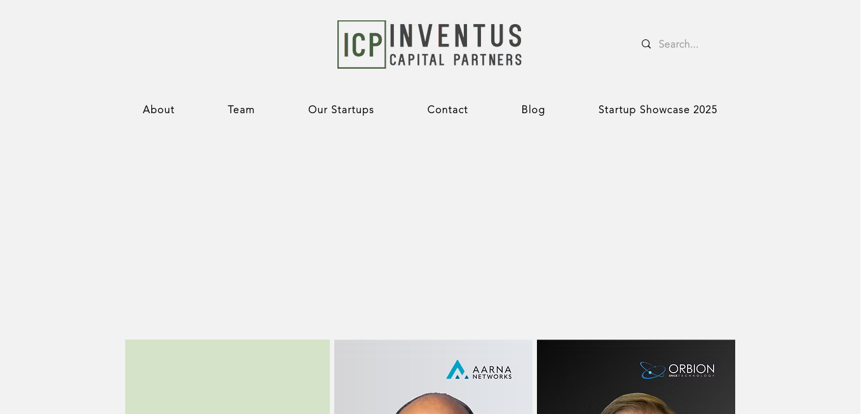Go to the Team page
868x414 pixels.
241,110
